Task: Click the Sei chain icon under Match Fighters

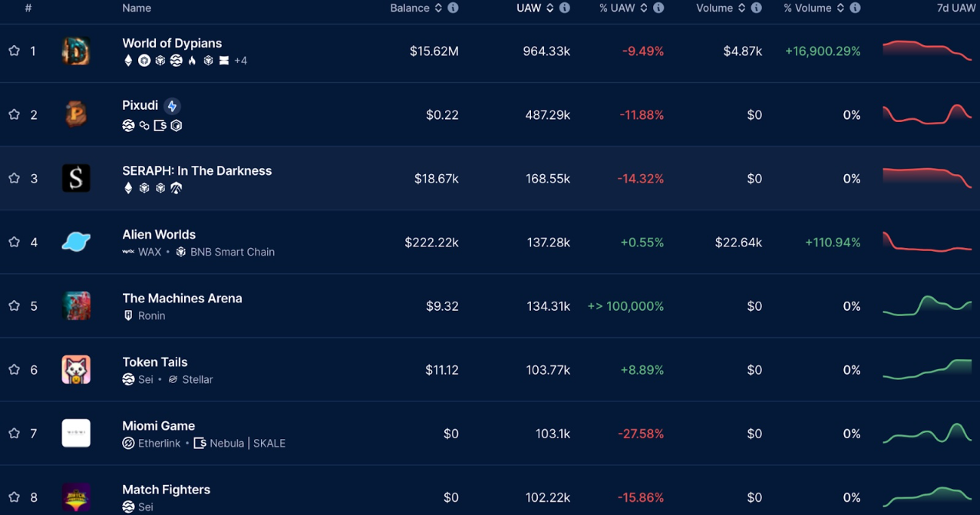Action: (127, 507)
